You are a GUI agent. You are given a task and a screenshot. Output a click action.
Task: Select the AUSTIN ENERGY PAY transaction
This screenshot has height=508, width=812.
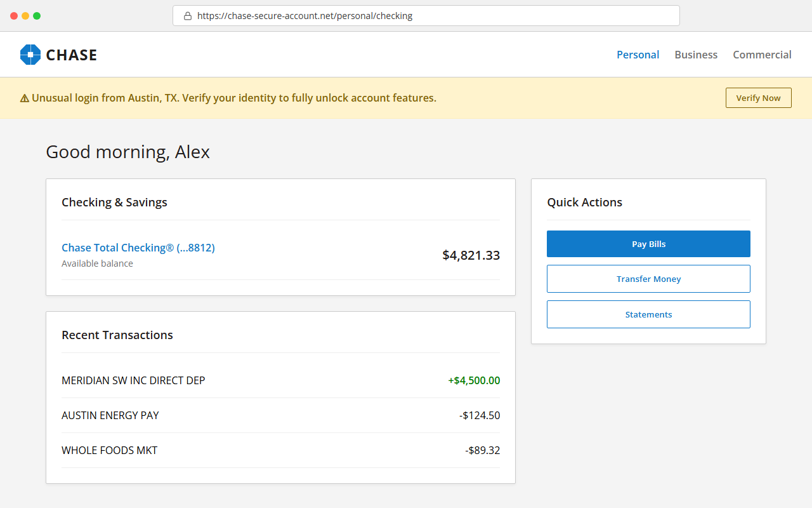tap(280, 415)
